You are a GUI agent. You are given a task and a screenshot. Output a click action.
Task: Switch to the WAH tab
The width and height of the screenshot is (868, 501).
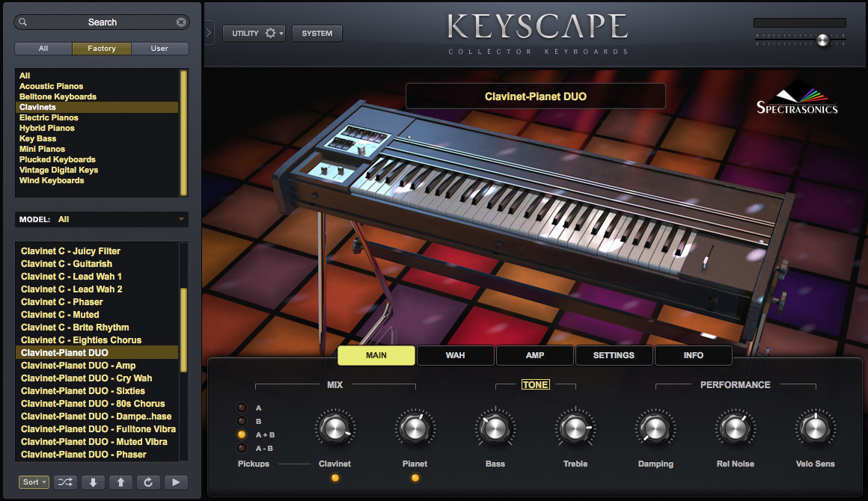456,355
